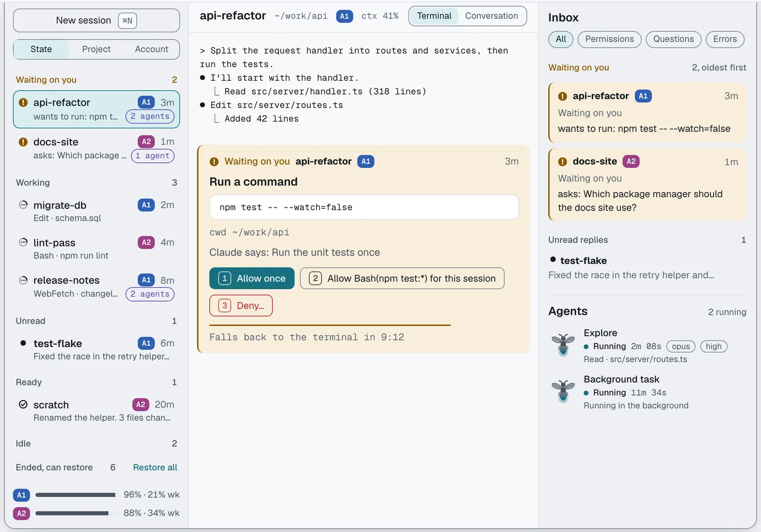Open the 1 agent pill on docs-site
This screenshot has height=532, width=761.
pos(153,156)
